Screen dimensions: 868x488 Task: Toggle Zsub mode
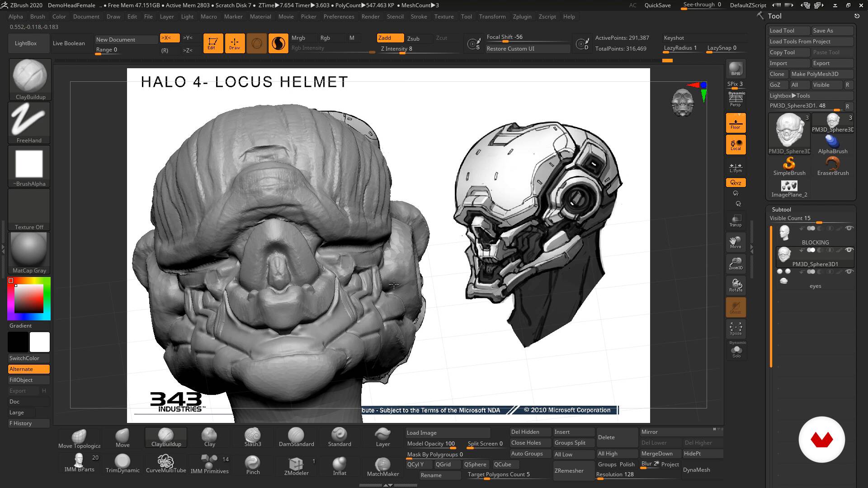click(x=414, y=38)
